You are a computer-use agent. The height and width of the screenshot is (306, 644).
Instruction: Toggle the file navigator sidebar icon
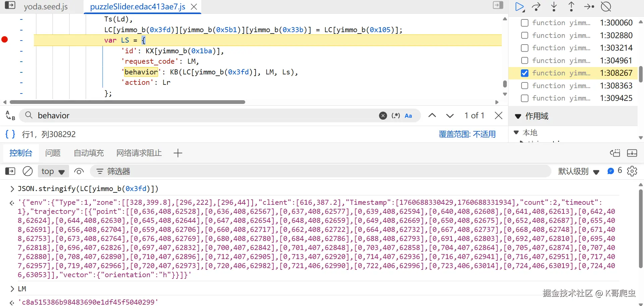click(10, 5)
